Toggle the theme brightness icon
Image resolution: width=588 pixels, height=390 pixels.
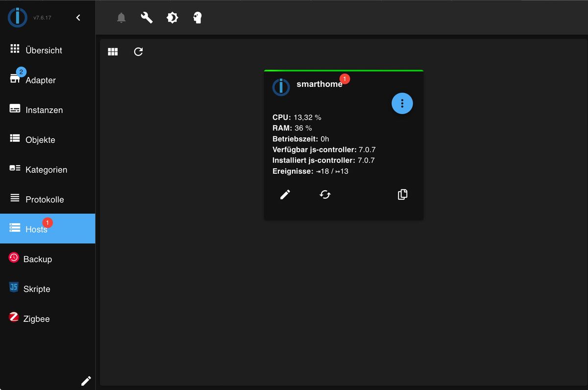[x=172, y=18]
